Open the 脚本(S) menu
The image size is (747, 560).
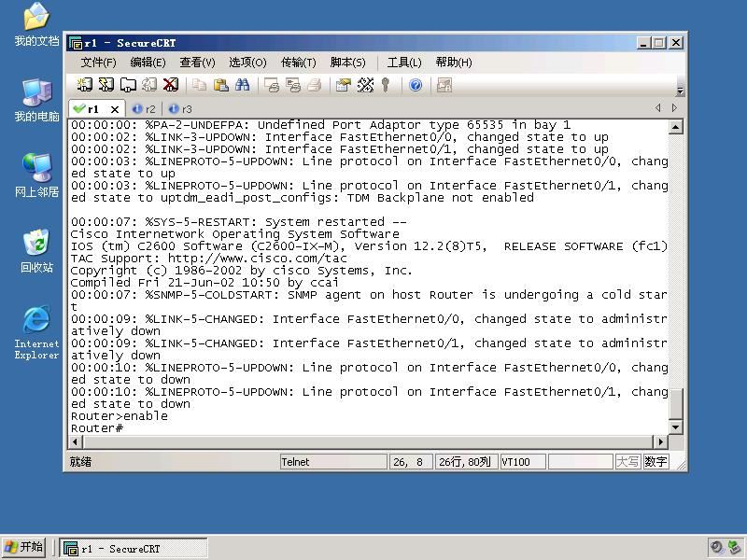[347, 63]
